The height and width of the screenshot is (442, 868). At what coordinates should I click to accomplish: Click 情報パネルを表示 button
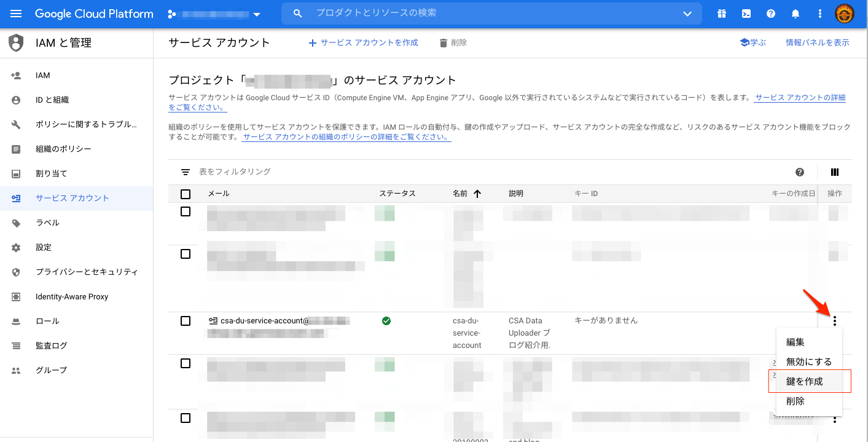(818, 42)
